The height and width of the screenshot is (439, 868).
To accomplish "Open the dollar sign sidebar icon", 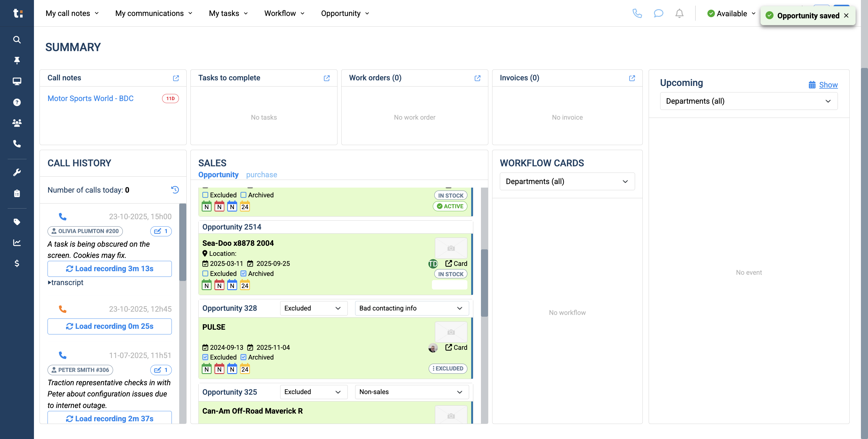I will coord(17,263).
